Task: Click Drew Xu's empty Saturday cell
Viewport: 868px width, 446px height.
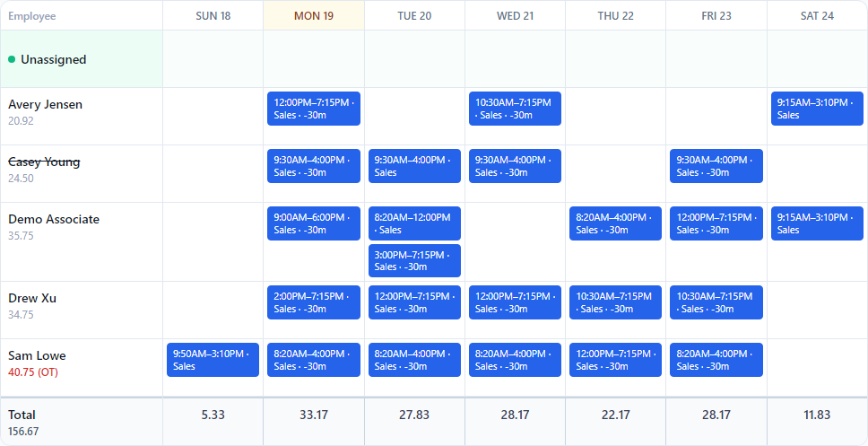Action: pyautogui.click(x=817, y=310)
